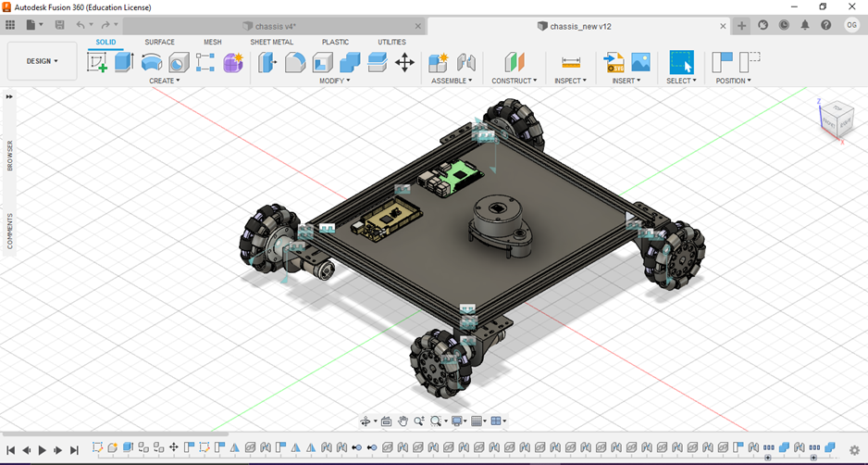Viewport: 868px width, 465px height.
Task: Open the SELECT dropdown menu
Action: 681,81
